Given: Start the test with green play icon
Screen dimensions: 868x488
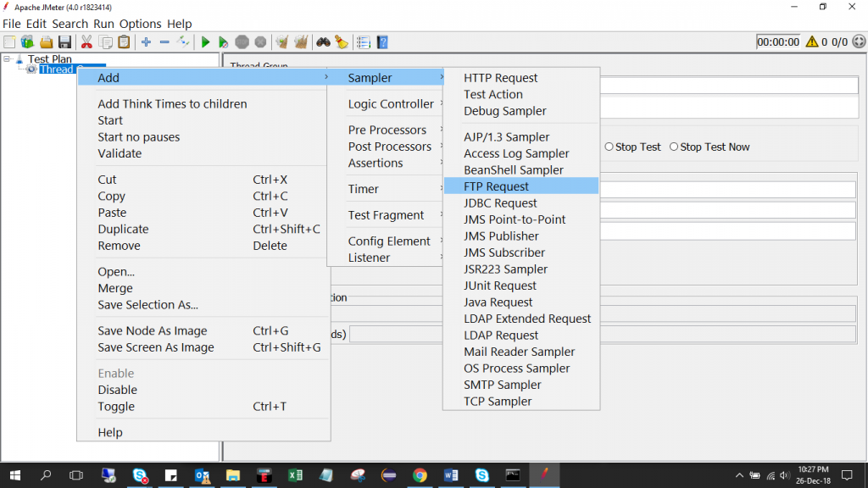Looking at the screenshot, I should [x=205, y=42].
